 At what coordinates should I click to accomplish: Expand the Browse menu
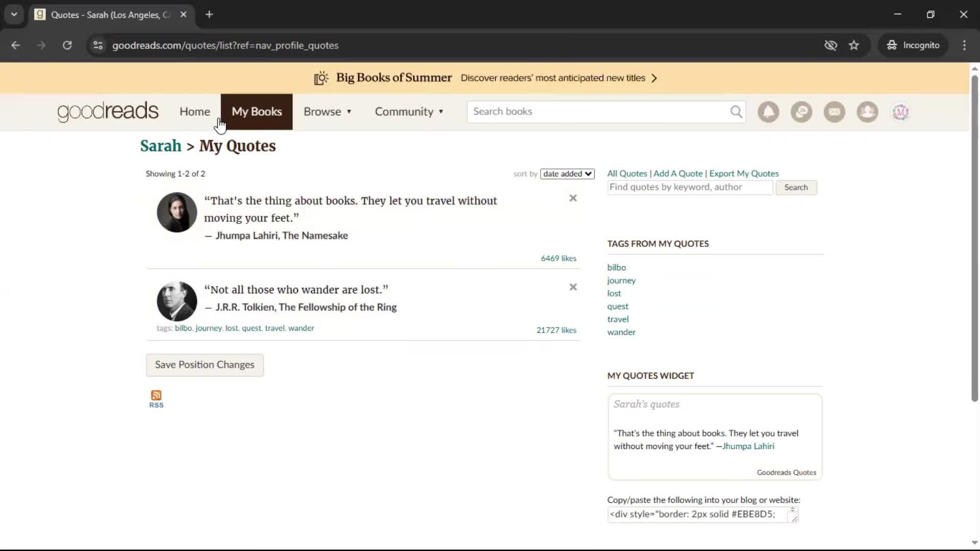(328, 112)
